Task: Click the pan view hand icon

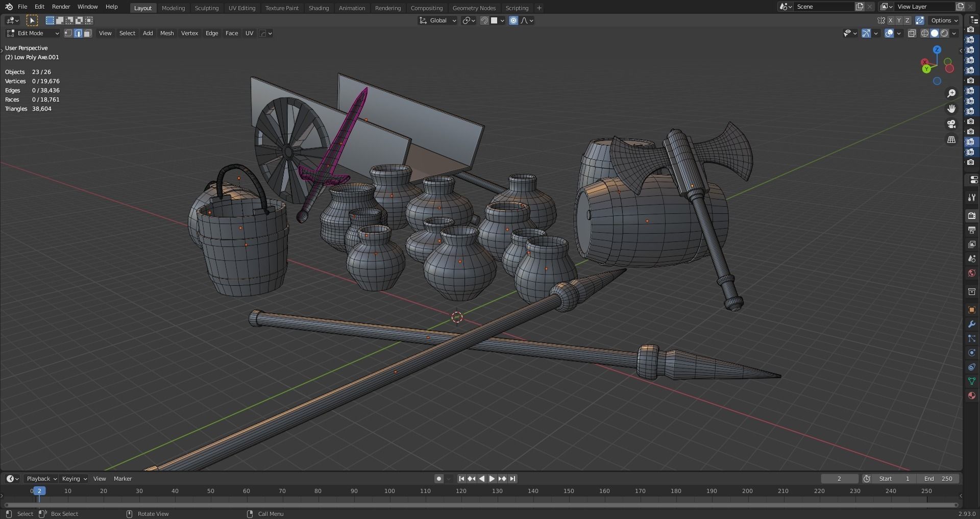Action: [x=951, y=109]
